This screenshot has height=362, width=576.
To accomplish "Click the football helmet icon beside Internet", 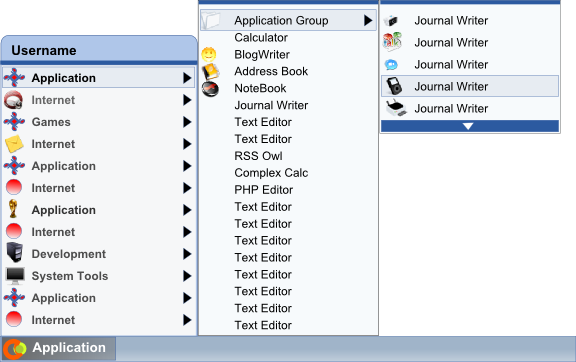I will tap(14, 100).
